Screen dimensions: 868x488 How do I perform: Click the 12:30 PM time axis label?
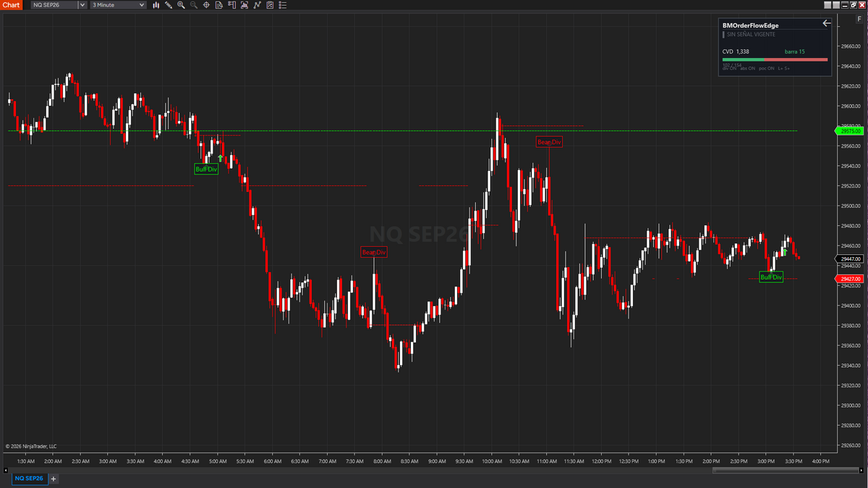629,460
